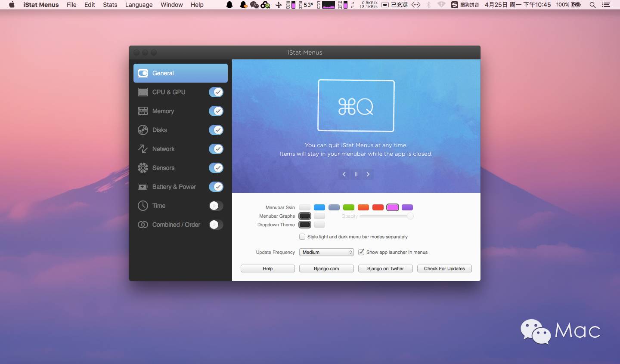620x364 pixels.
Task: Open the Window menu
Action: [172, 5]
